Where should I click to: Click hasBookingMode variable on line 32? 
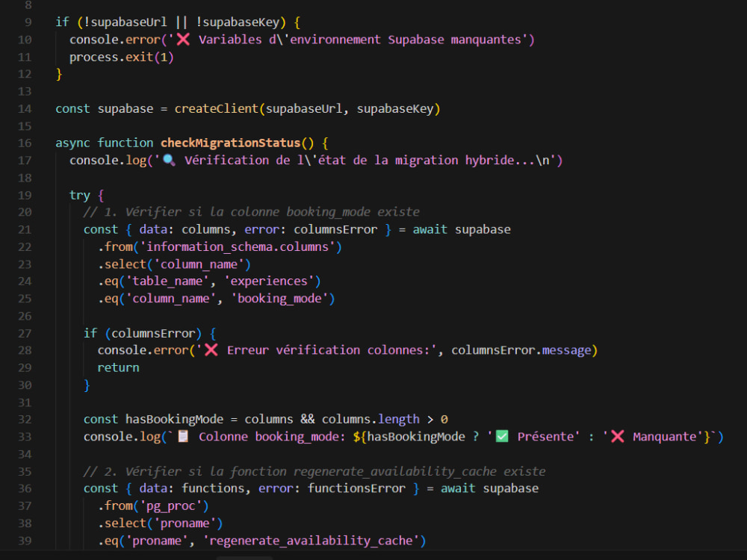[174, 420]
